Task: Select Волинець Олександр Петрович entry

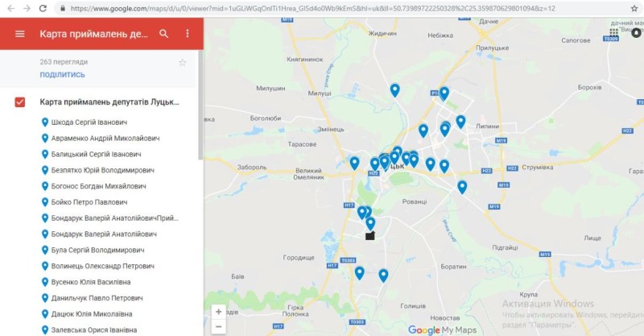Action: [102, 266]
